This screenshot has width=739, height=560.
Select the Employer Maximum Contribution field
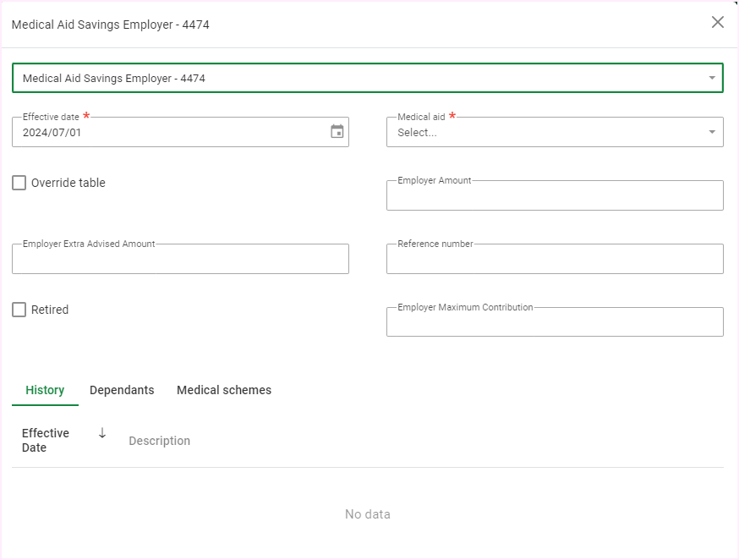554,323
